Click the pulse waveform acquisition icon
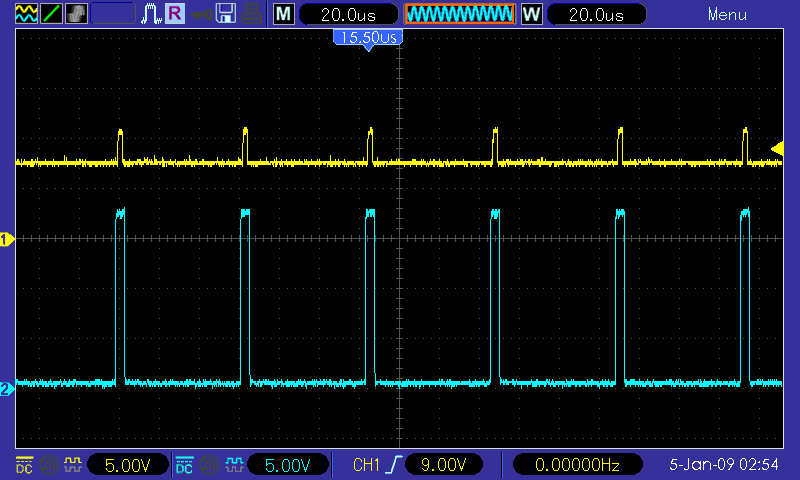The height and width of the screenshot is (480, 800). [151, 14]
